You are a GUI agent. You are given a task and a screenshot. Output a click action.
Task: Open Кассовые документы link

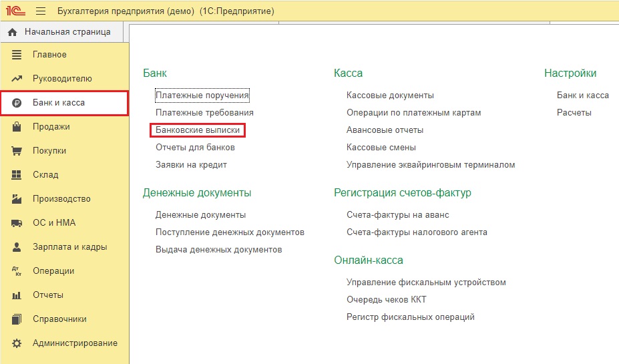point(390,96)
